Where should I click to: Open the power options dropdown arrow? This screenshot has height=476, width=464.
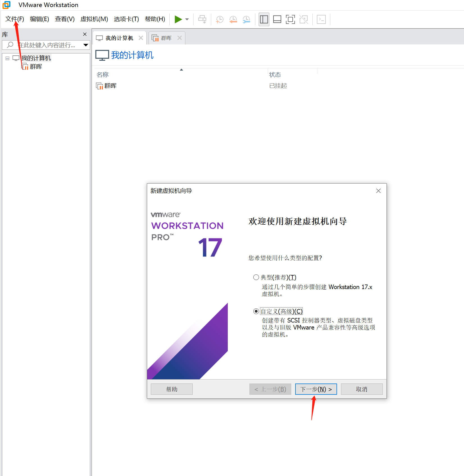[187, 19]
